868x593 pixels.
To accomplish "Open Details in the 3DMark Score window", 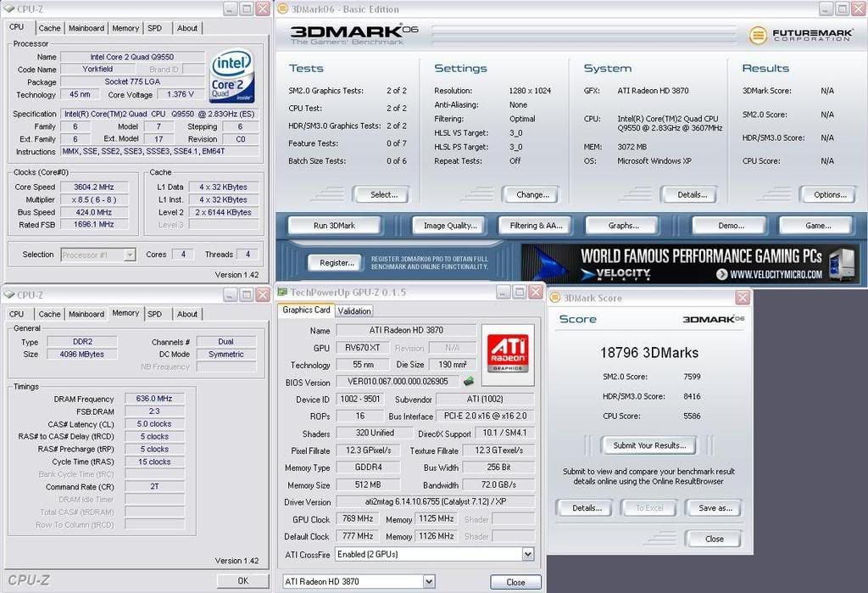I will point(587,508).
